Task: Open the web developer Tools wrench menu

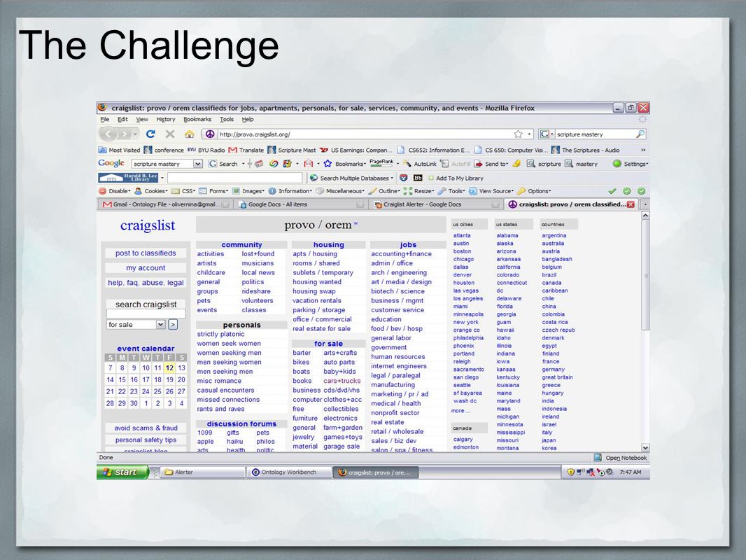Action: [x=451, y=191]
